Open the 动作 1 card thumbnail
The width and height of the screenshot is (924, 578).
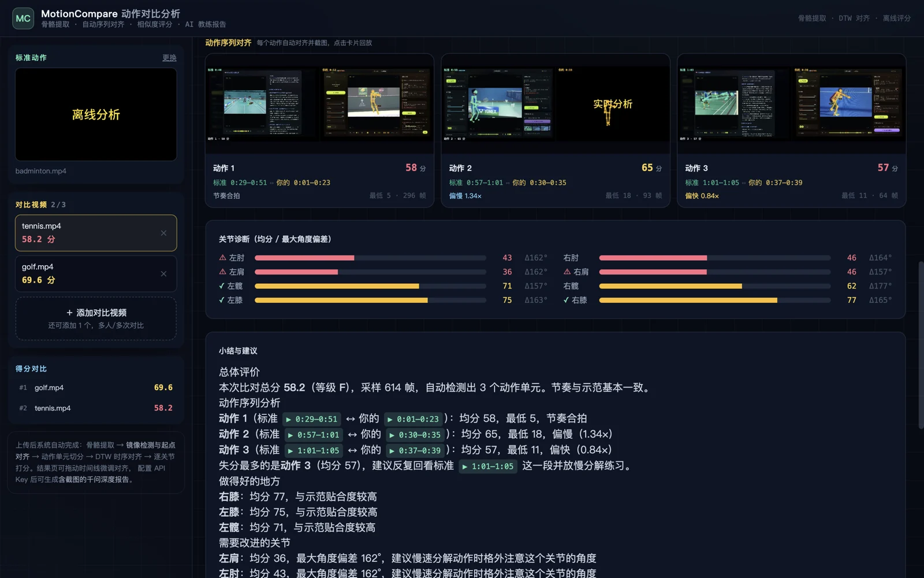coord(319,104)
